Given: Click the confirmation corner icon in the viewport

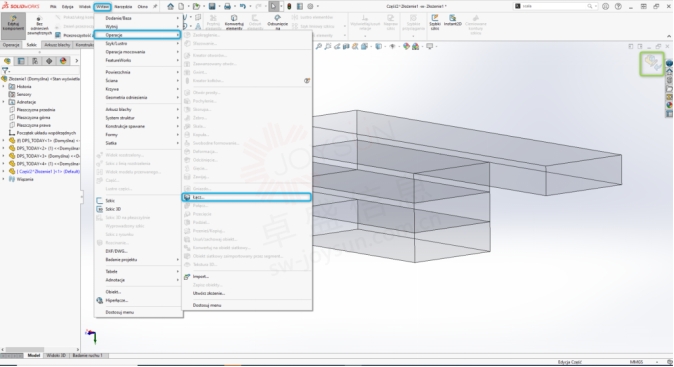Looking at the screenshot, I should (x=652, y=64).
